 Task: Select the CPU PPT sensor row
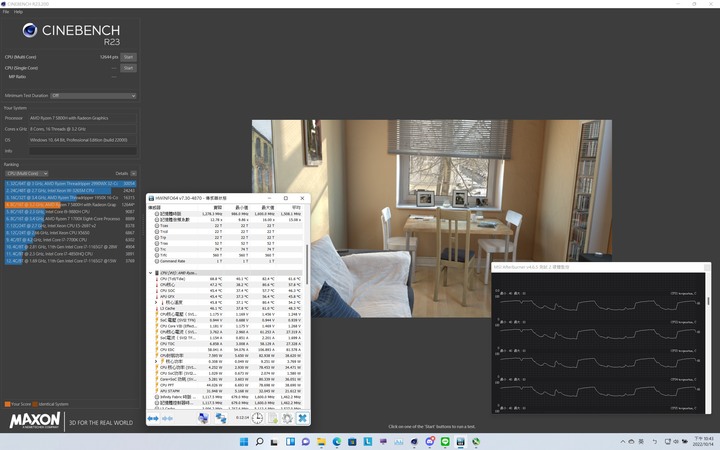[228, 385]
